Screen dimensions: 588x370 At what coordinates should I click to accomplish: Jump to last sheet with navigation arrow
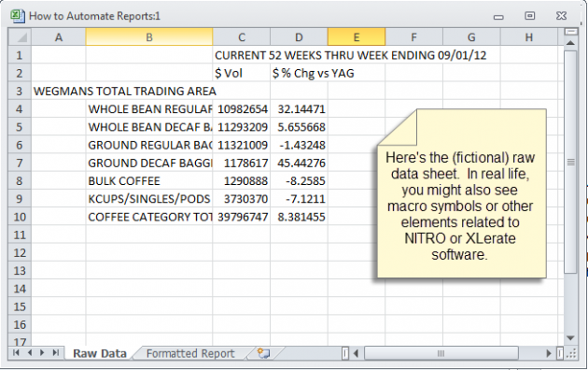click(x=55, y=353)
